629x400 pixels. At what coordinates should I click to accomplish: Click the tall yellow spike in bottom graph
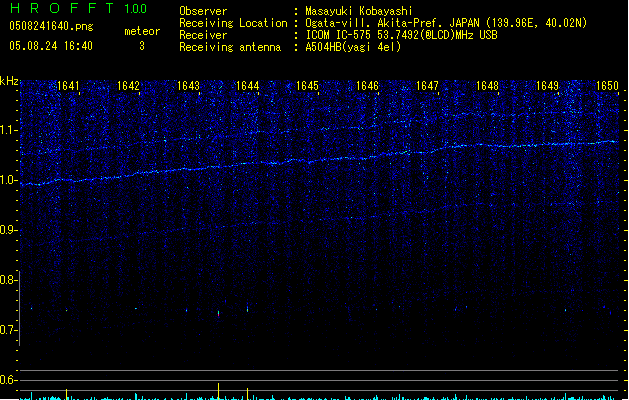tap(218, 390)
